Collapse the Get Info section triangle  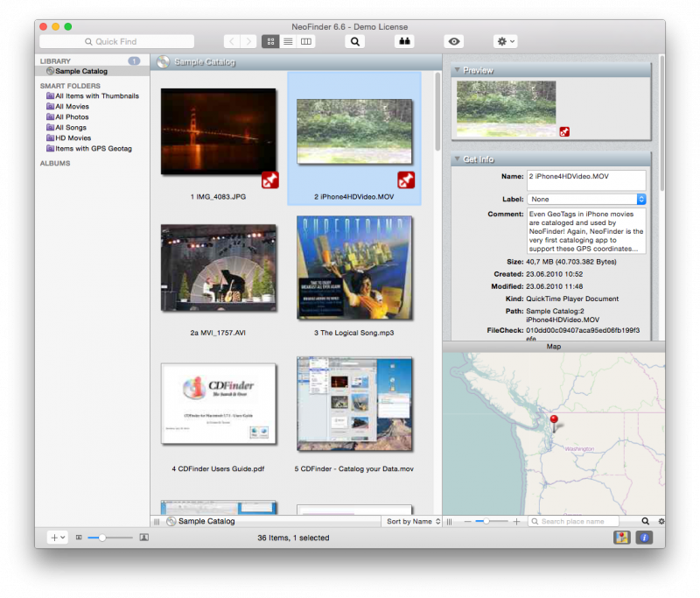click(457, 158)
